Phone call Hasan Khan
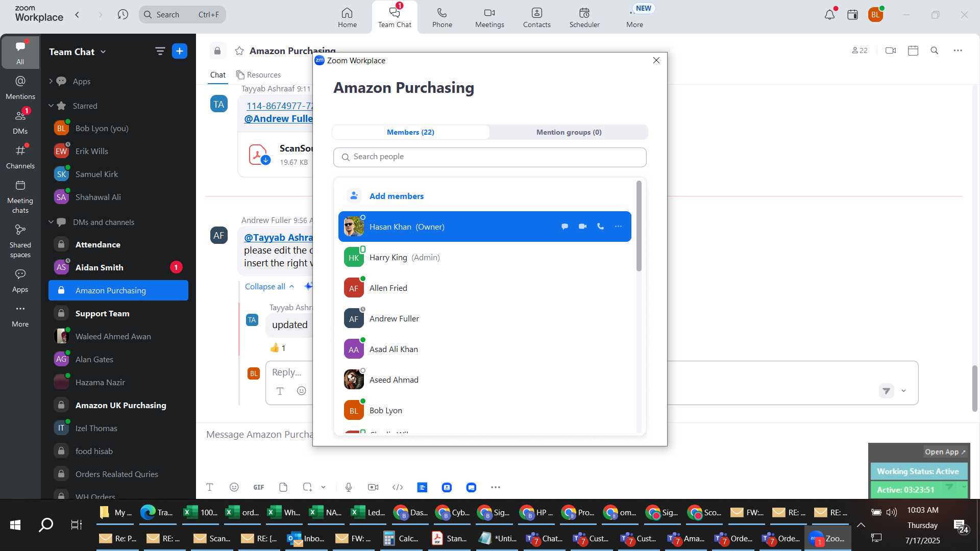 tap(600, 227)
